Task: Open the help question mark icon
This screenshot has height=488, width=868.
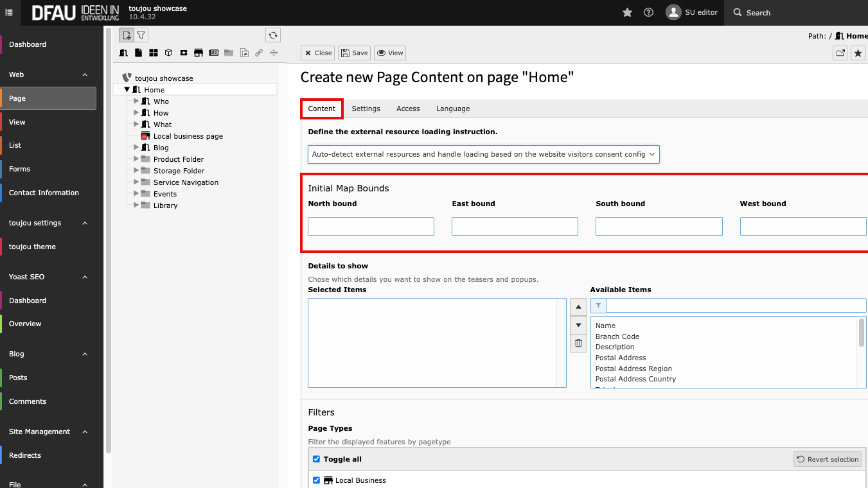Action: click(648, 12)
